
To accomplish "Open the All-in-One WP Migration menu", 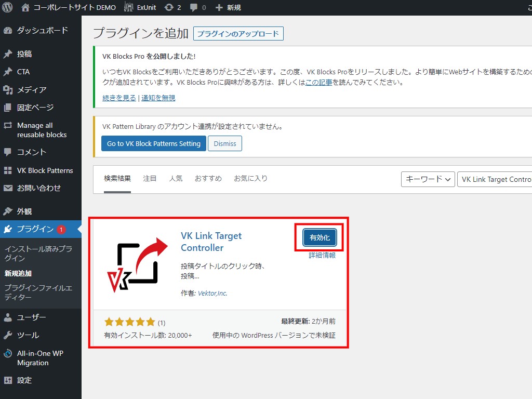I will [x=39, y=358].
